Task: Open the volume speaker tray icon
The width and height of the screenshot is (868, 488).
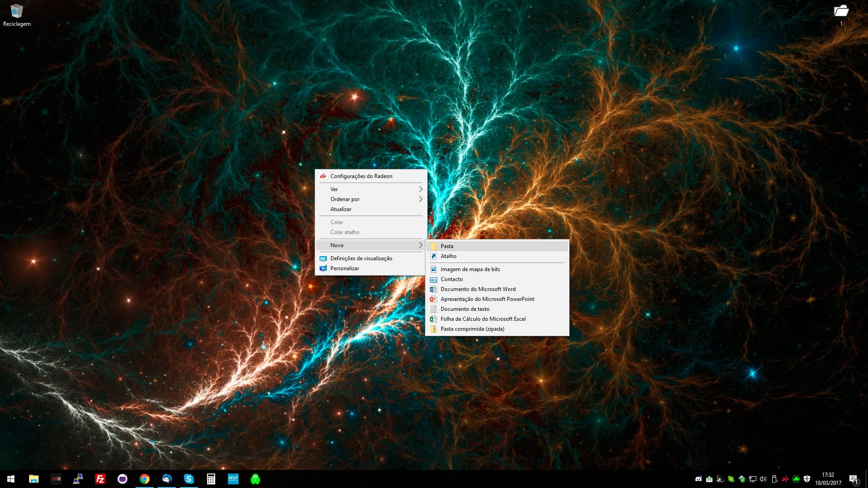Action: 764,479
